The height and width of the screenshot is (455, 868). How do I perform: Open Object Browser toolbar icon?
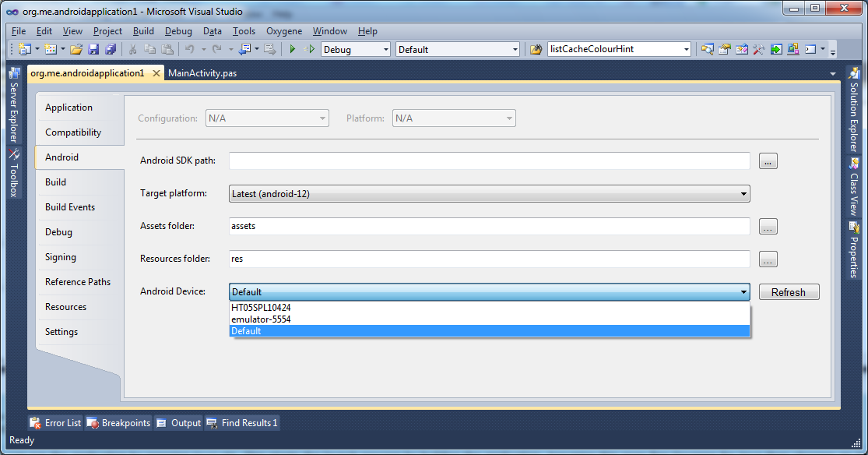pyautogui.click(x=741, y=49)
